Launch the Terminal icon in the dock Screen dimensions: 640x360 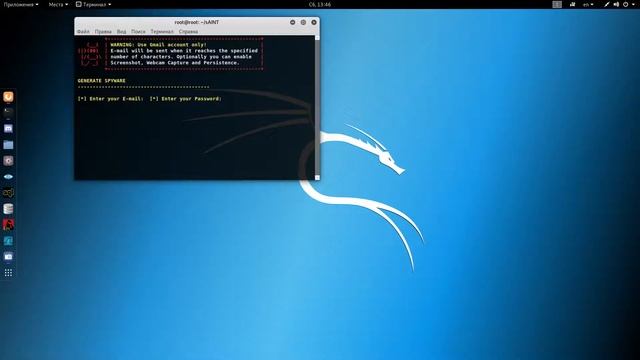coord(8,112)
